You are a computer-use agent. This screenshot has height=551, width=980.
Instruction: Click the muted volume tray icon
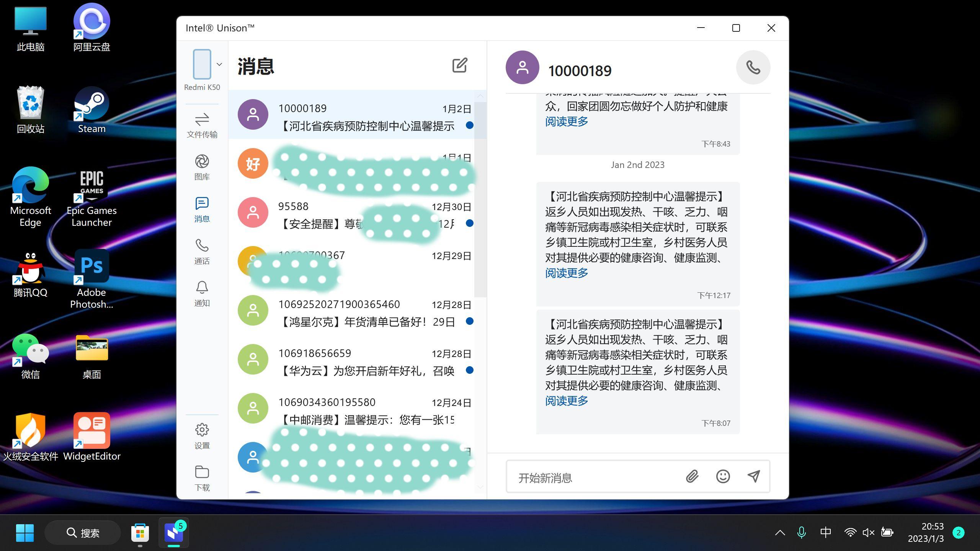(x=868, y=533)
